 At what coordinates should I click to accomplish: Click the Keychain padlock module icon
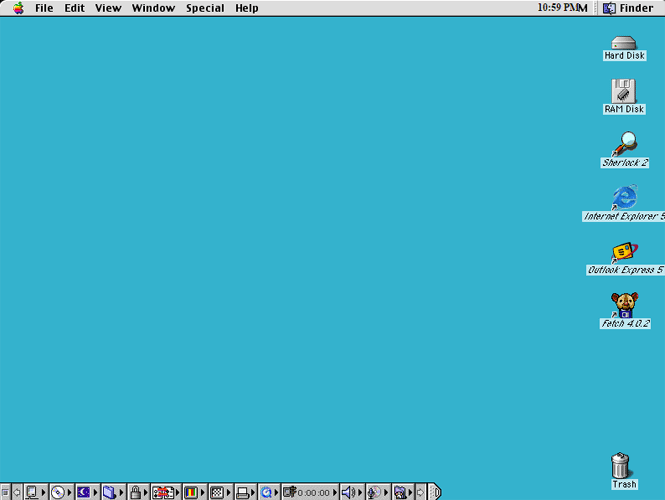point(135,492)
